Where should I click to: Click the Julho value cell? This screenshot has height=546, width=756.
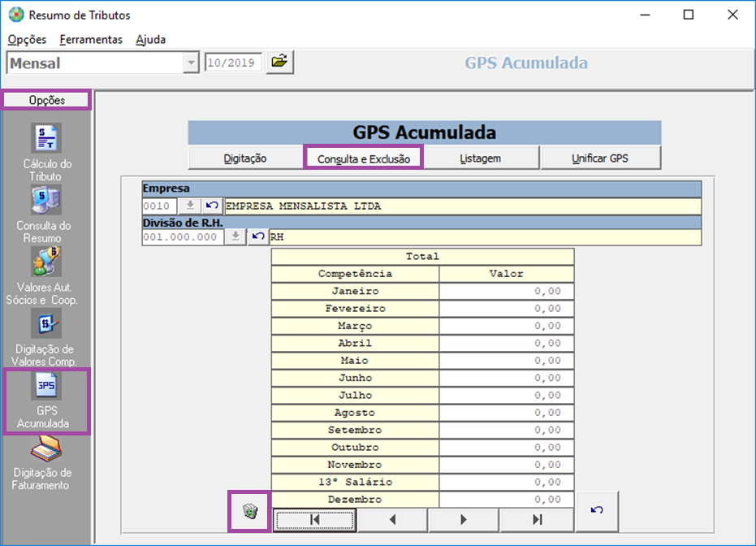pyautogui.click(x=506, y=395)
